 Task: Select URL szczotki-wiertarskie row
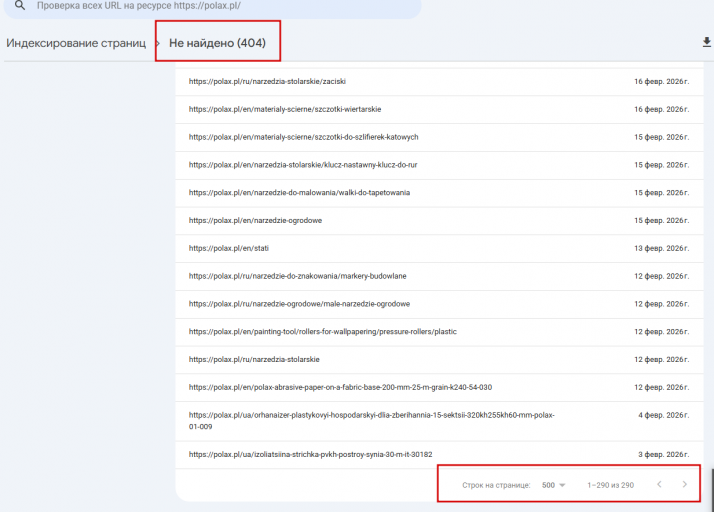439,109
